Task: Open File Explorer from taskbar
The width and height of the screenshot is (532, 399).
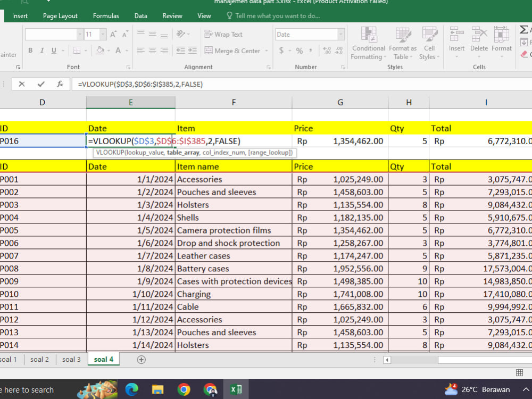Action: 158,389
